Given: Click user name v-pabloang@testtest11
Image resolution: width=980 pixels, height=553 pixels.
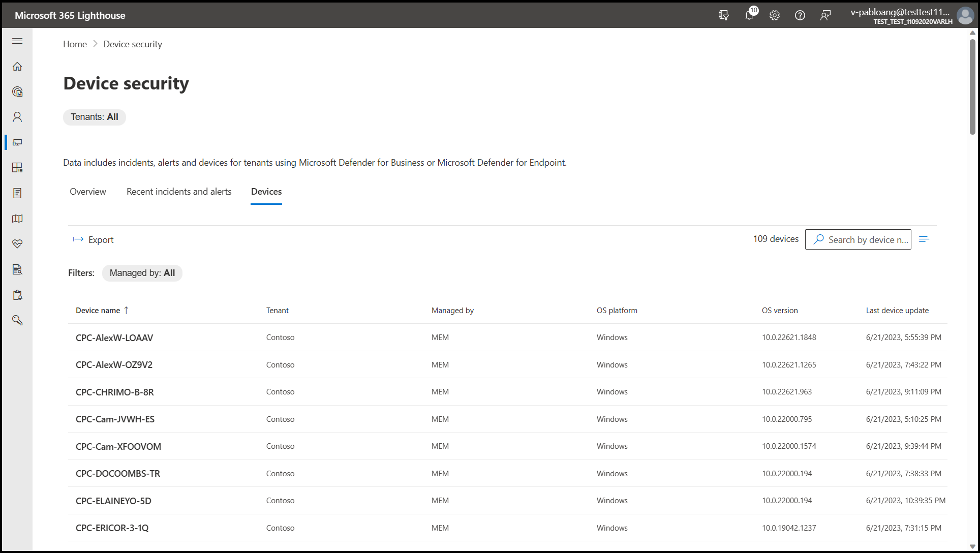Looking at the screenshot, I should tap(900, 12).
